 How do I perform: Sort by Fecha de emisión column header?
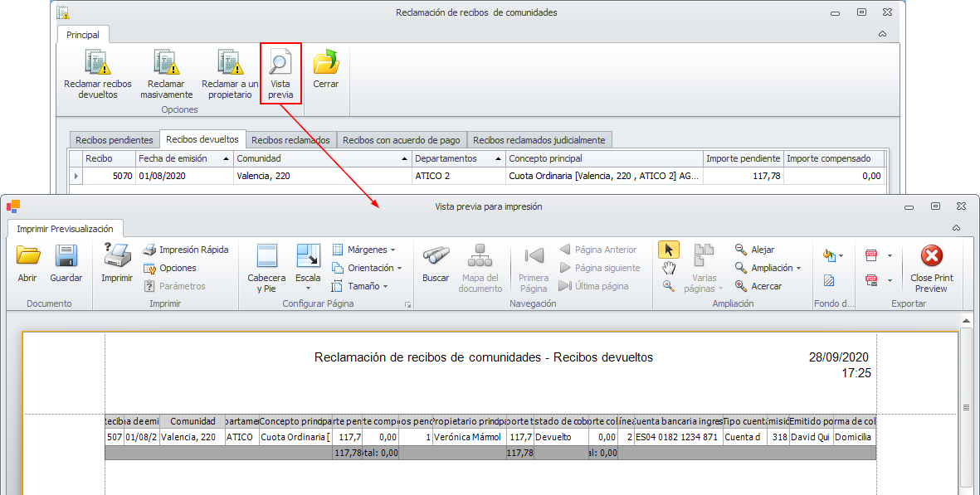[x=184, y=158]
